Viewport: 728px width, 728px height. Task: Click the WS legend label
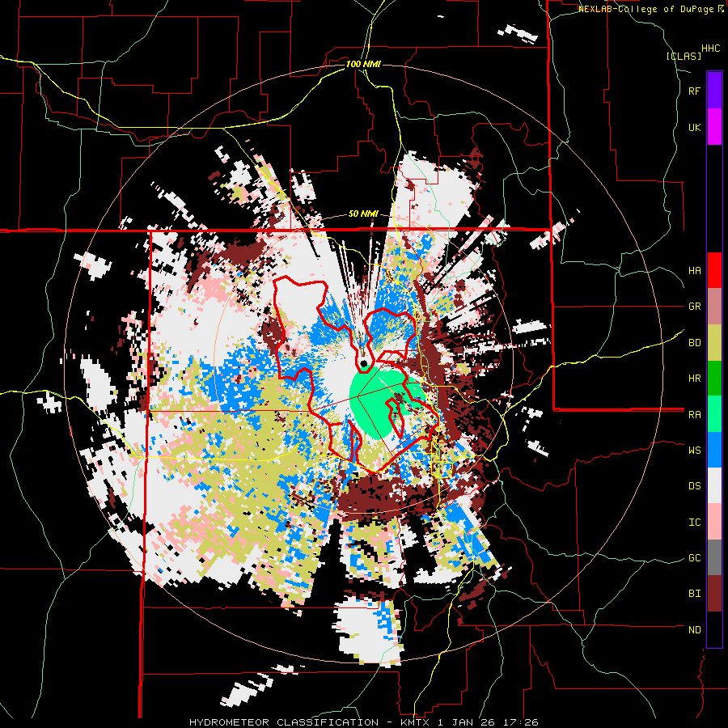tap(694, 451)
